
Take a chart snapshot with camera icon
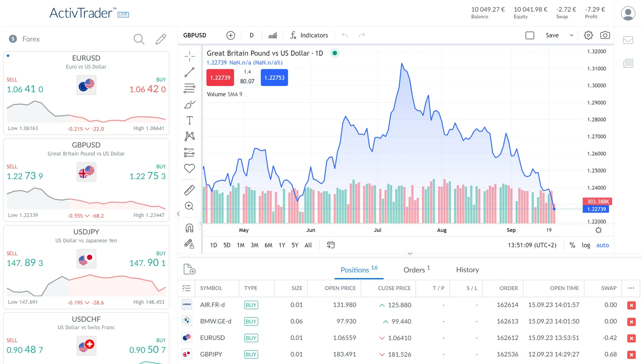605,35
